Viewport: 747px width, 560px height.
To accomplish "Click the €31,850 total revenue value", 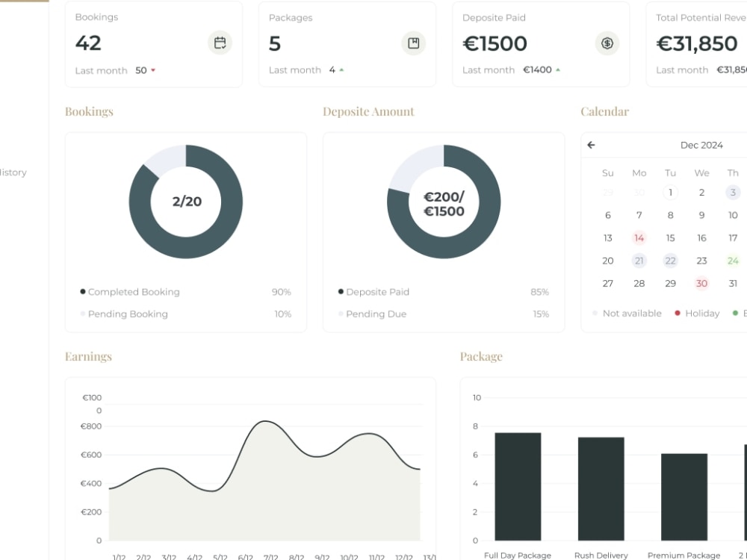I will pos(696,43).
